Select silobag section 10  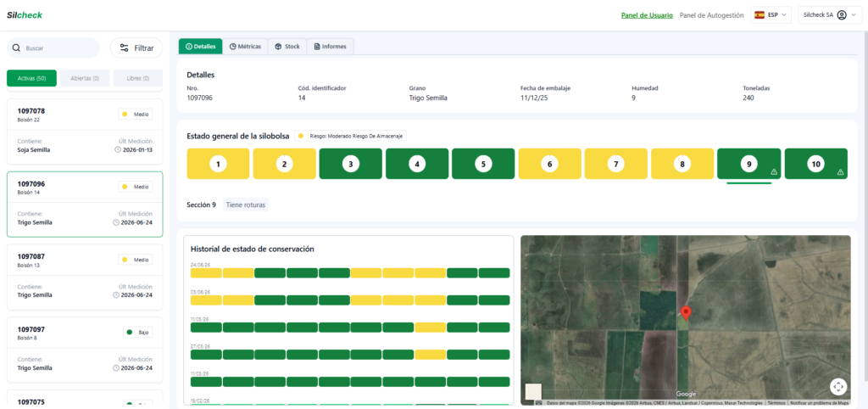816,164
